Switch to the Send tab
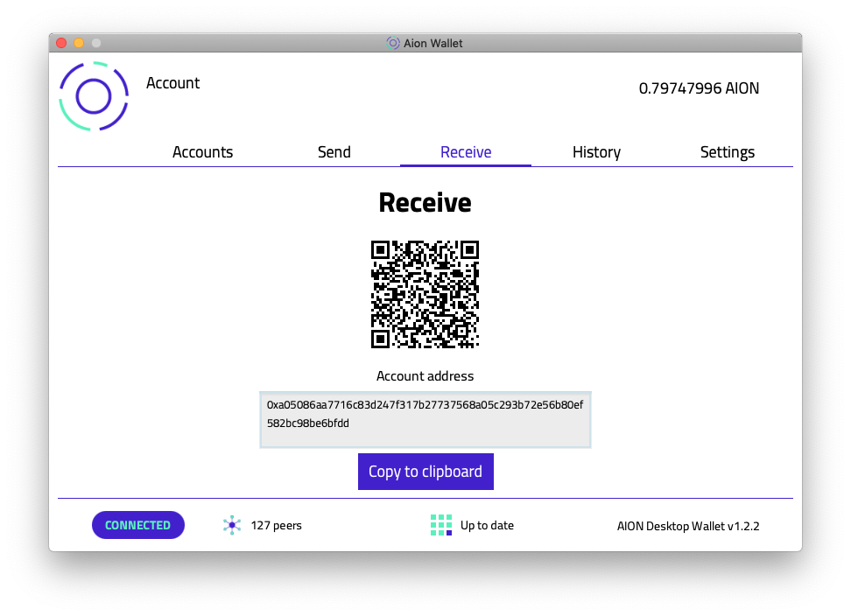Image resolution: width=851 pixels, height=616 pixels. 334,152
